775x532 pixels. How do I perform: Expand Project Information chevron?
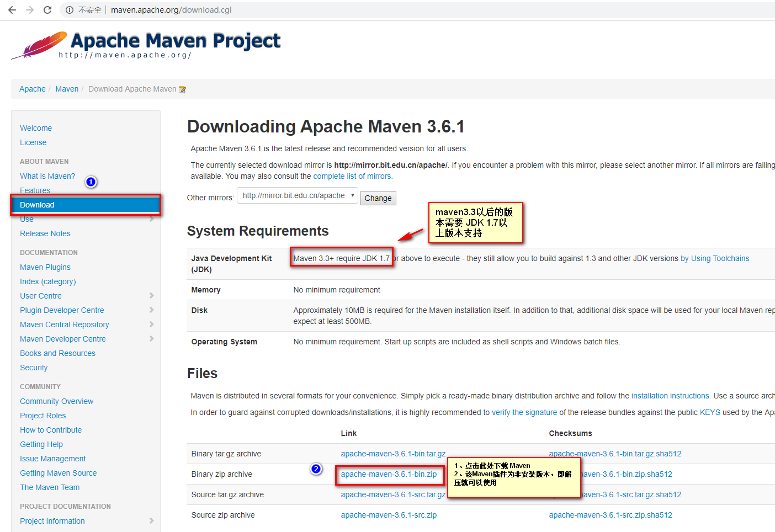(x=152, y=521)
